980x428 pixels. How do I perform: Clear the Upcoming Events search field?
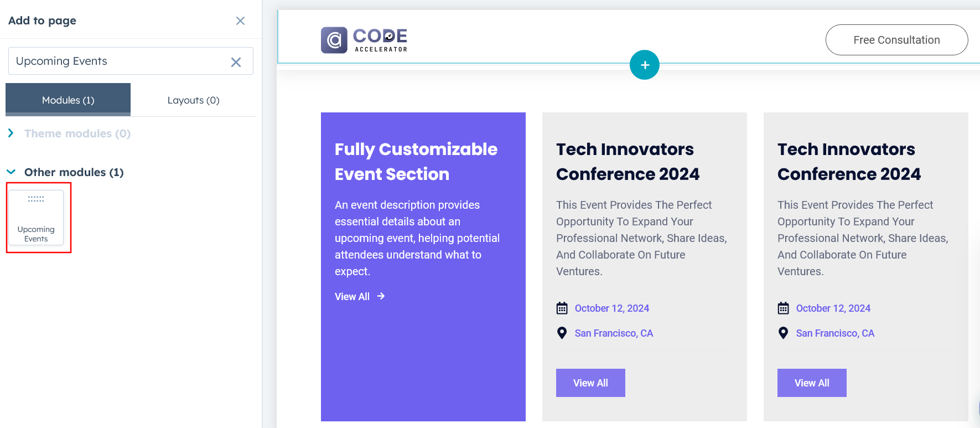pyautogui.click(x=236, y=62)
